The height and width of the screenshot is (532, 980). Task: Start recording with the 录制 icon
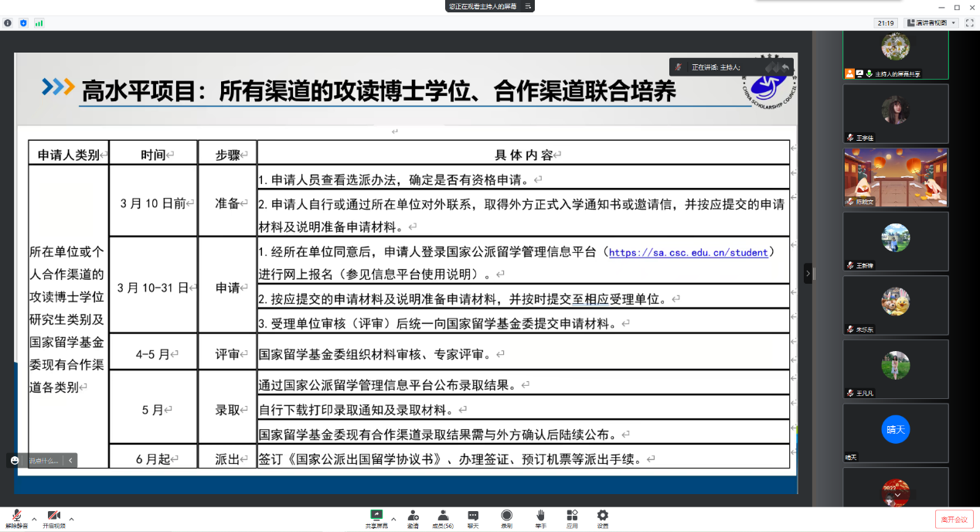506,517
